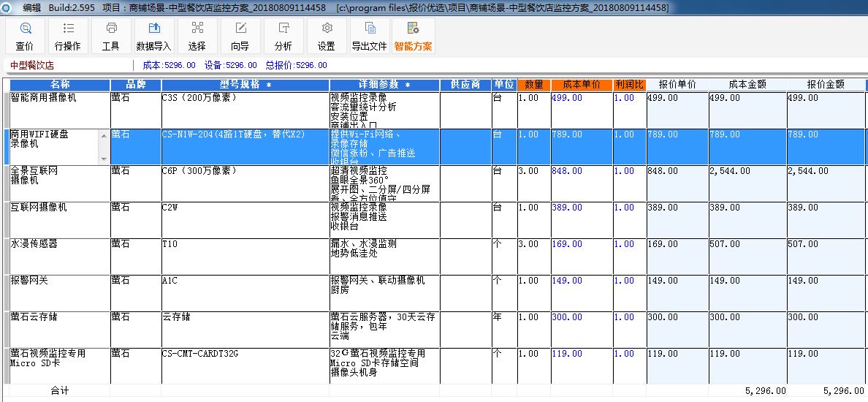Open the 分析 analysis tool
Viewport: 868px width, 402px height.
click(x=283, y=37)
